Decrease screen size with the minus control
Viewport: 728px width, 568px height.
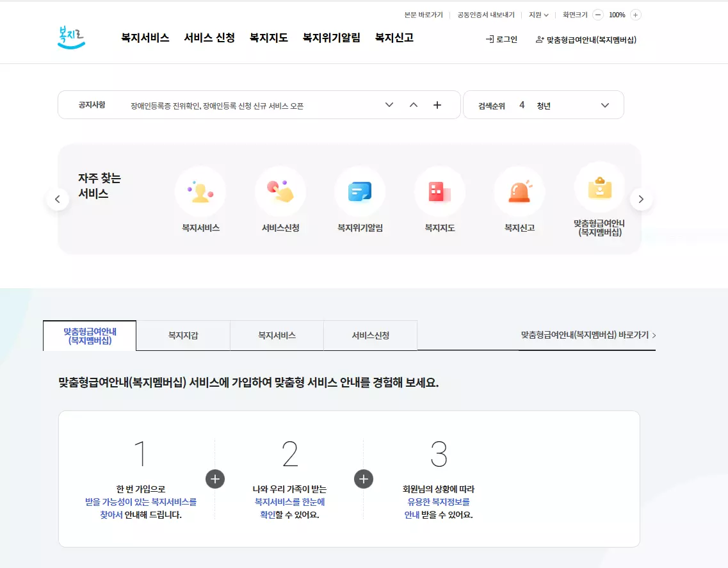click(598, 14)
